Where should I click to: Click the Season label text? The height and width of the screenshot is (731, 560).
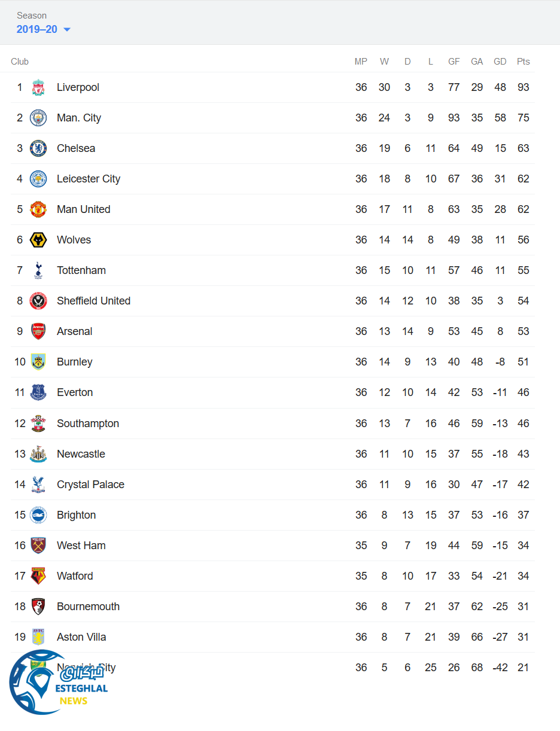32,16
